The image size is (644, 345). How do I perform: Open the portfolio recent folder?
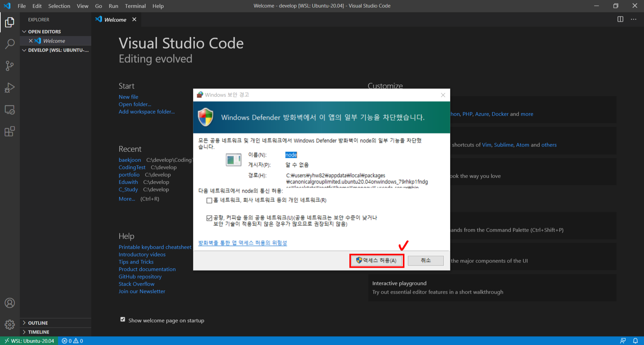pos(129,175)
